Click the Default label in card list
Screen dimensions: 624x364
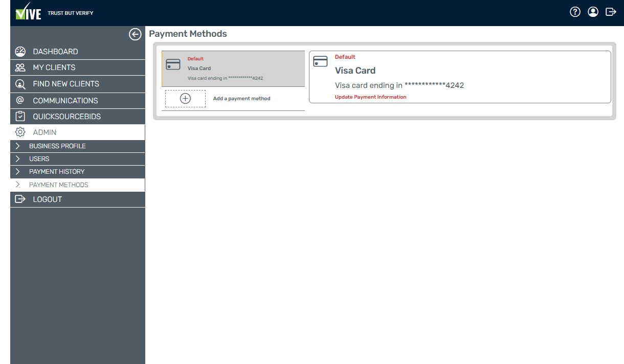click(195, 59)
